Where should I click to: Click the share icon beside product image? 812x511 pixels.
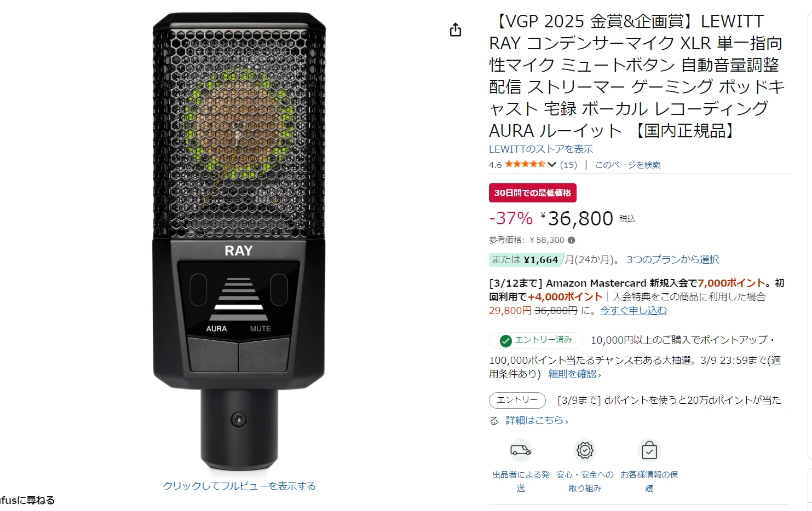click(456, 30)
